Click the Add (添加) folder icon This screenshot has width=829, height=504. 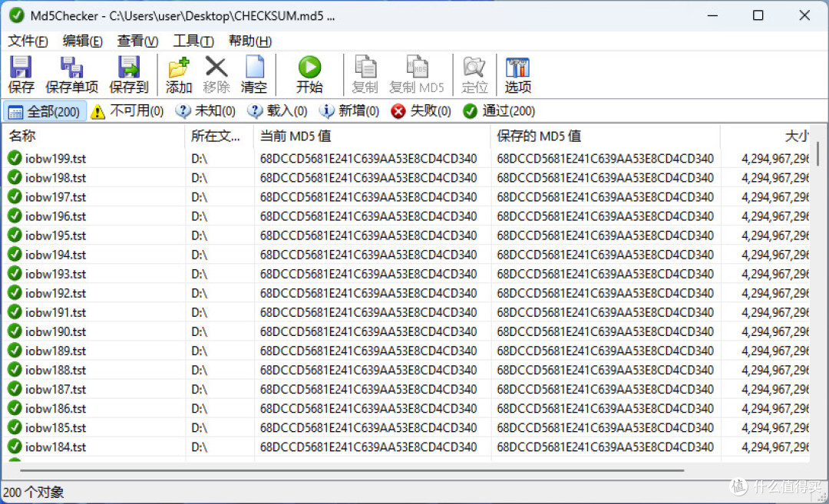[179, 68]
